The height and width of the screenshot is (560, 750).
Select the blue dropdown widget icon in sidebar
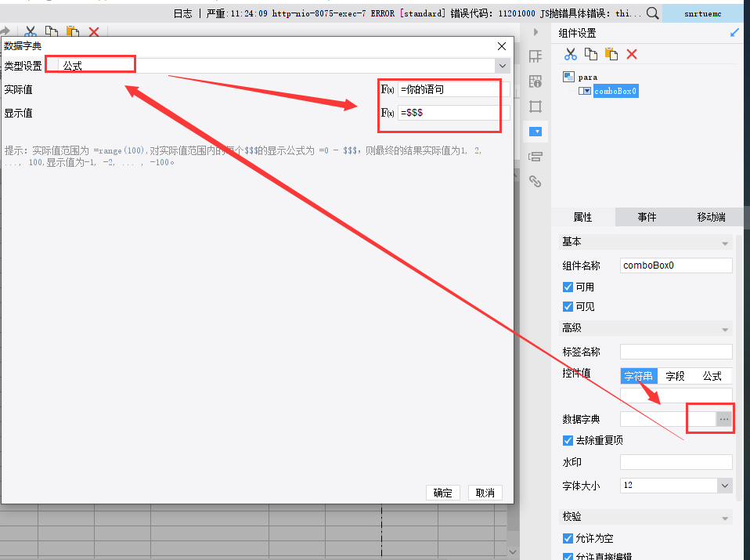(535, 131)
